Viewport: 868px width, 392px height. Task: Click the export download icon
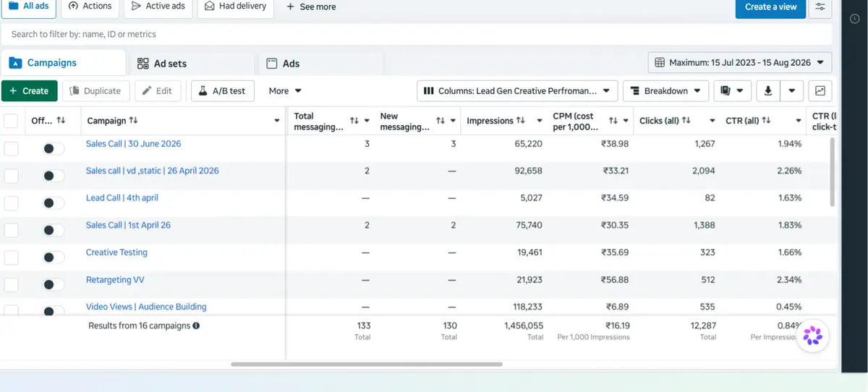pos(768,90)
